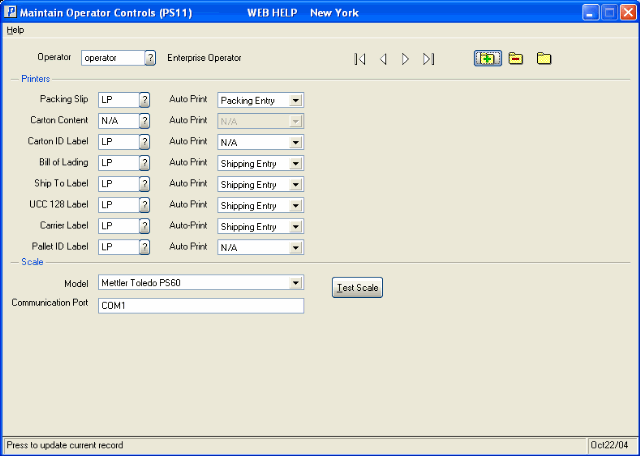
Task: Open Carton Content printer lookup
Action: [x=144, y=121]
